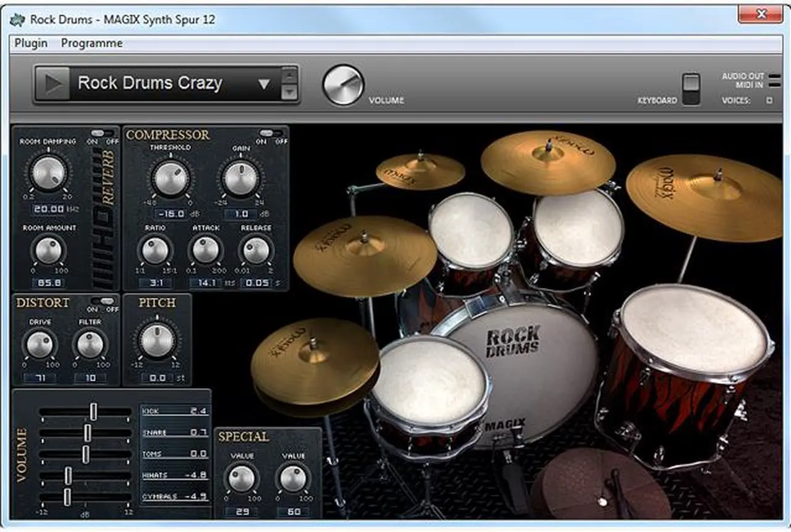Click the Special value field showing 60
The width and height of the screenshot is (791, 532).
click(x=293, y=512)
